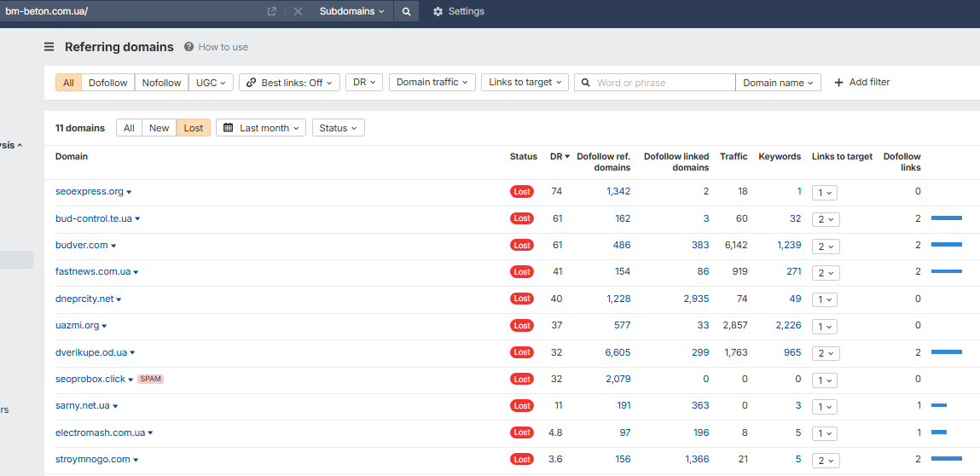Image resolution: width=980 pixels, height=476 pixels.
Task: Open Subdomains mode dropdown
Action: click(x=352, y=11)
